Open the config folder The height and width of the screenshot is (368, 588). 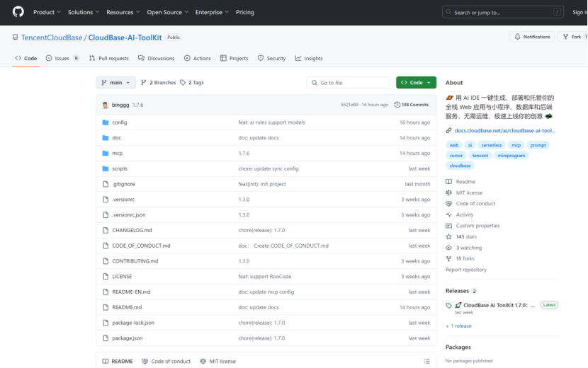120,122
